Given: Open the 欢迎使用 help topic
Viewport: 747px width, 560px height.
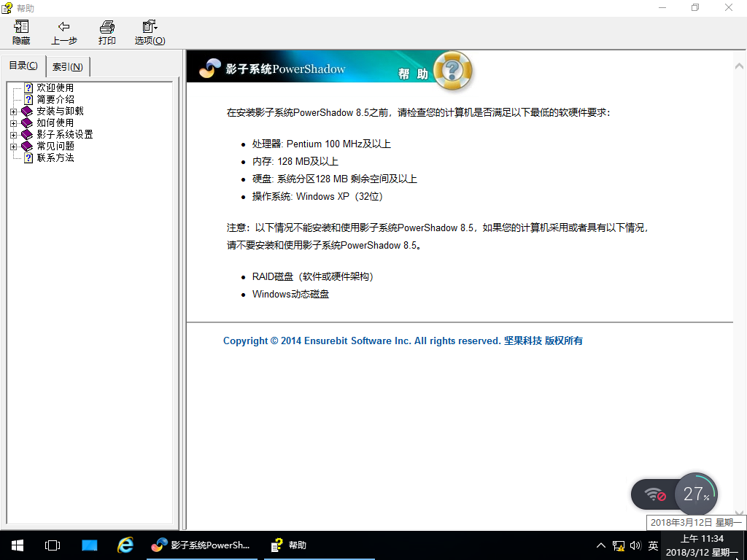Looking at the screenshot, I should (x=55, y=87).
